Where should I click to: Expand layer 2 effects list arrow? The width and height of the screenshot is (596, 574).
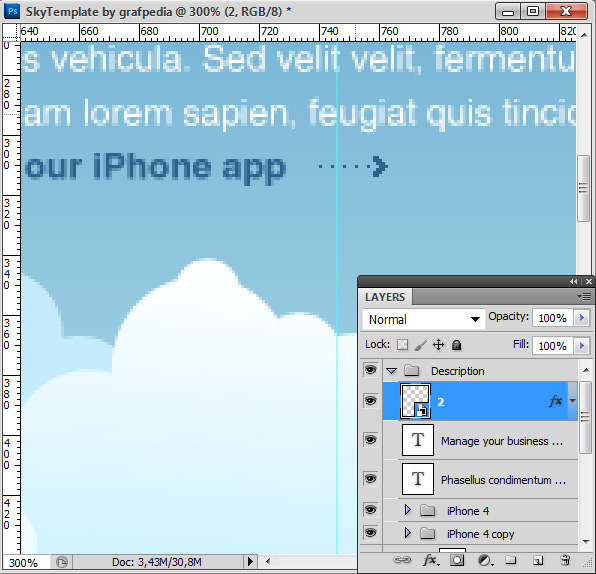(x=572, y=401)
